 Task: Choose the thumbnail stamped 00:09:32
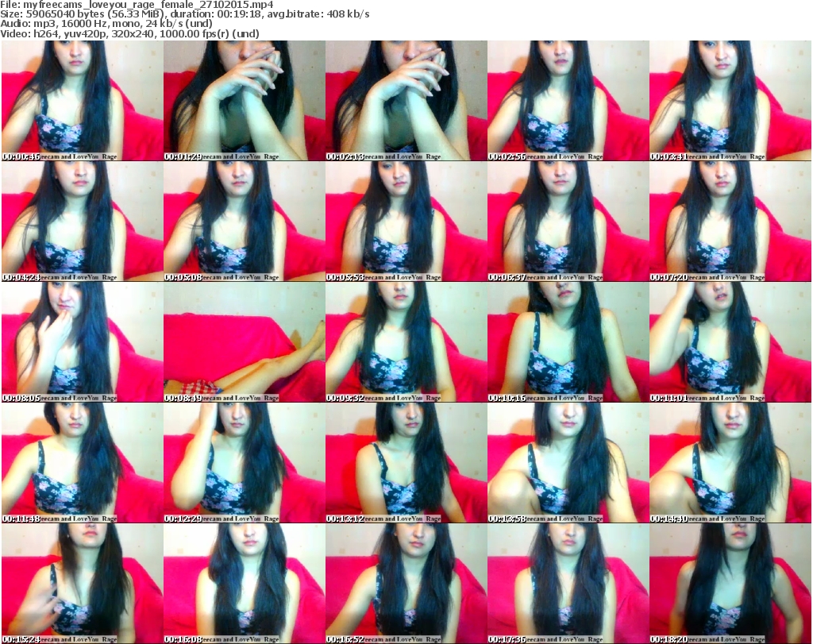(x=406, y=342)
